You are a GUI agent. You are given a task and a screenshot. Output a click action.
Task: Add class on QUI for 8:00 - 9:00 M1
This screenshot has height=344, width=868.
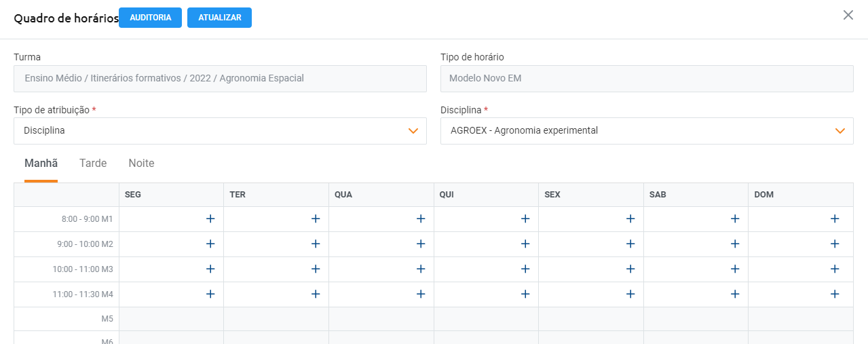(525, 218)
